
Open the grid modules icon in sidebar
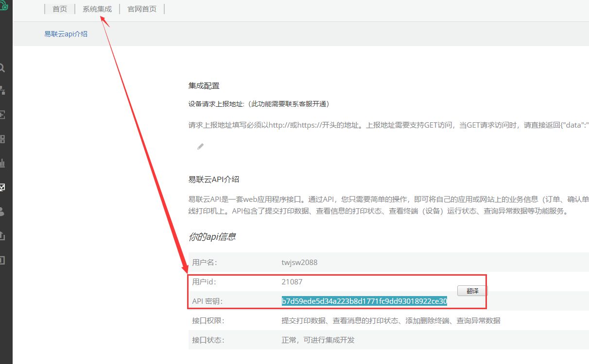pyautogui.click(x=2, y=139)
